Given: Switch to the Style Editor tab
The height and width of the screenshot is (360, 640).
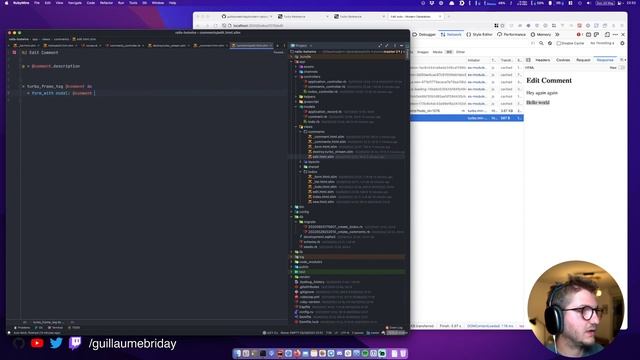Looking at the screenshot, I should pos(480,35).
